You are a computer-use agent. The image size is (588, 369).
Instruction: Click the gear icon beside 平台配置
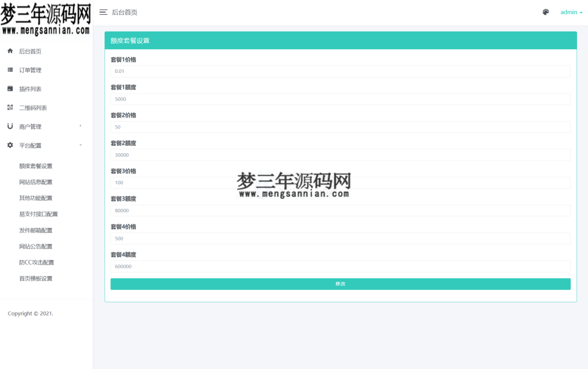click(x=10, y=145)
